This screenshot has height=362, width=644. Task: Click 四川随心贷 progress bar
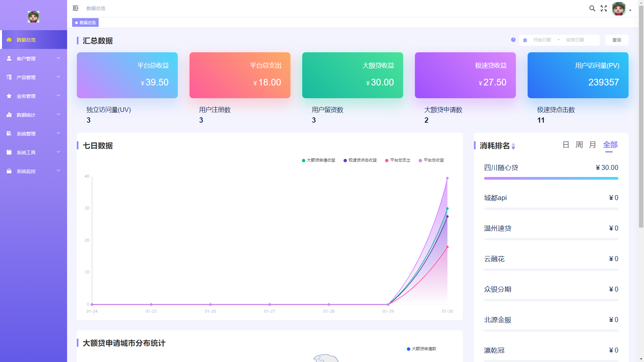[551, 178]
